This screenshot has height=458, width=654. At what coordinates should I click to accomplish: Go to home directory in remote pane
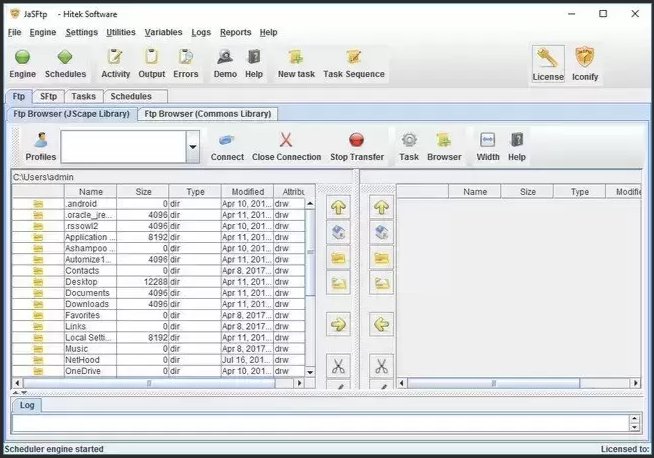[381, 232]
